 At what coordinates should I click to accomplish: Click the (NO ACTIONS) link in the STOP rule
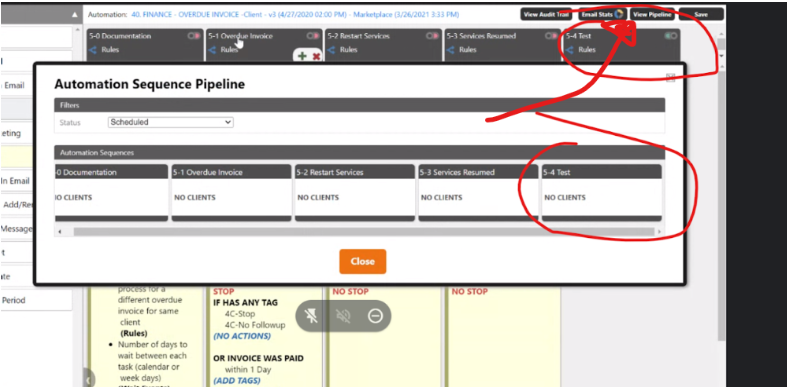tap(242, 336)
